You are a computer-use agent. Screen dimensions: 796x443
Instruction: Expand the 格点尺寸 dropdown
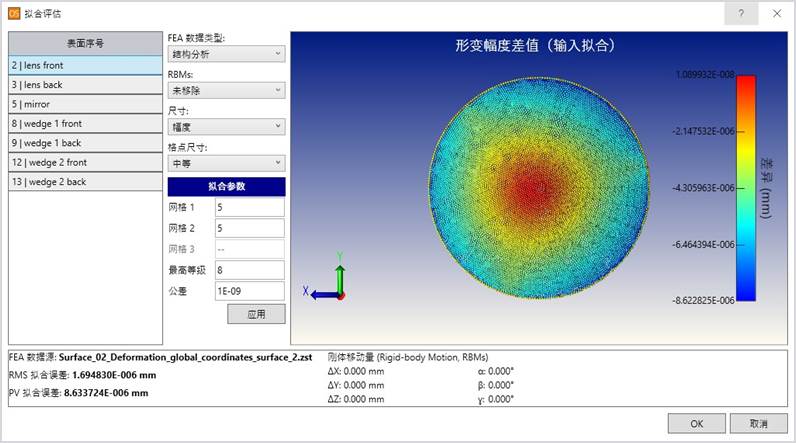click(226, 163)
